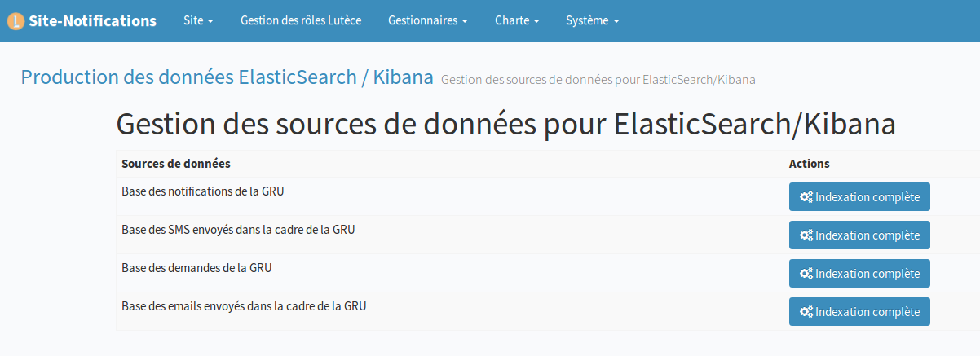Click the orange Lutèce logo icon

(15, 21)
